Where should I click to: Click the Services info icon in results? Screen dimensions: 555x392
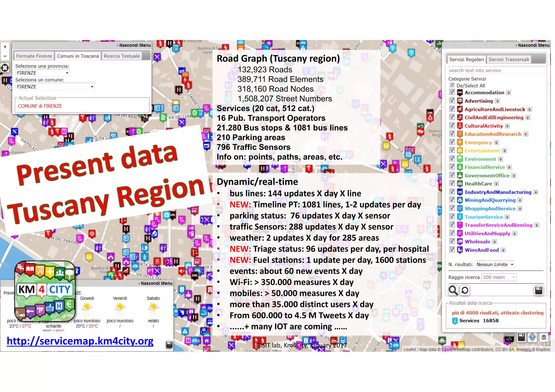[x=455, y=321]
